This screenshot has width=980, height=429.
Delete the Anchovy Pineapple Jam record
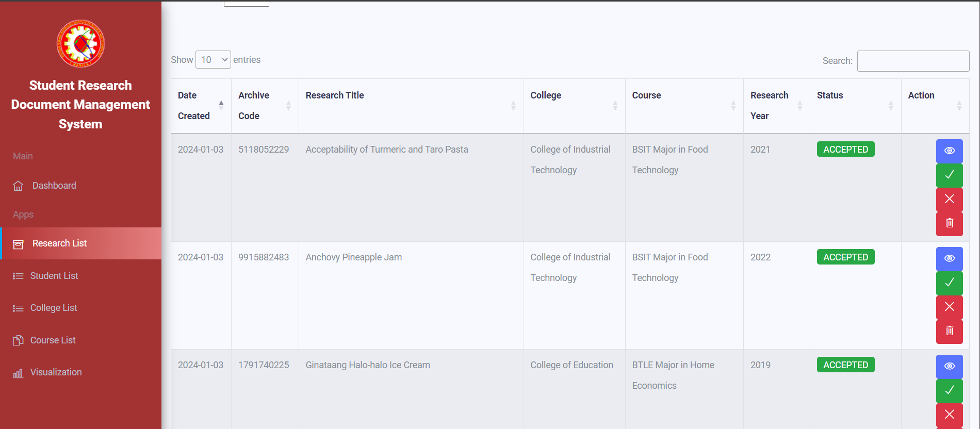coord(949,331)
